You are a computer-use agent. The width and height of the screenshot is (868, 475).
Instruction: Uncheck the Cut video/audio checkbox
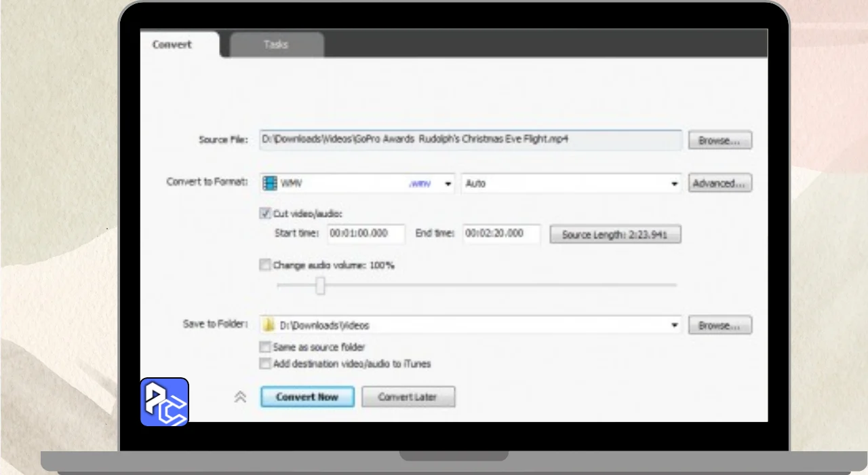pyautogui.click(x=265, y=213)
